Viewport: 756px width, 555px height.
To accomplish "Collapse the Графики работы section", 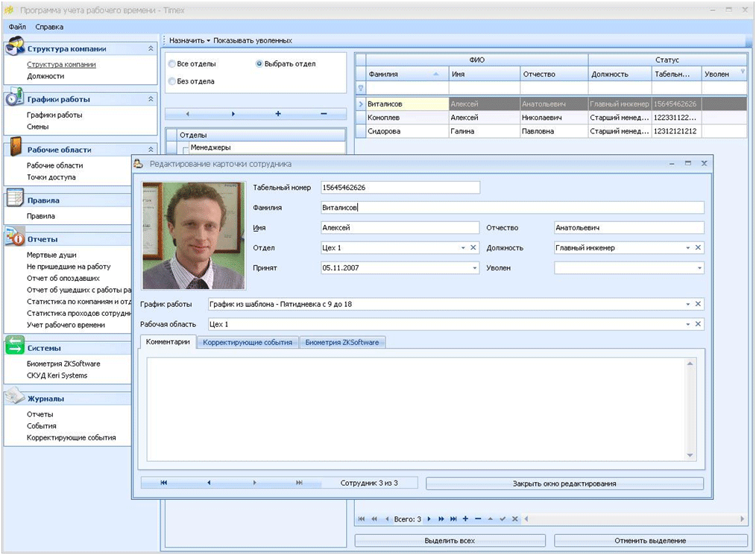I will point(151,99).
